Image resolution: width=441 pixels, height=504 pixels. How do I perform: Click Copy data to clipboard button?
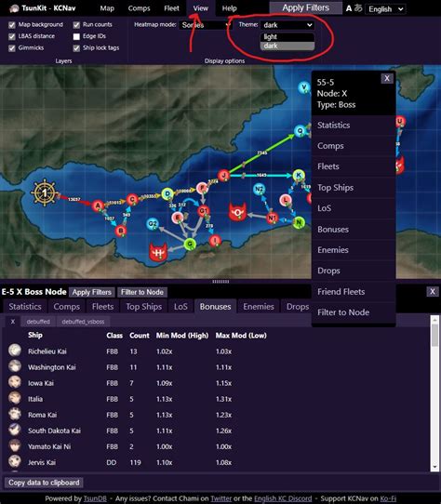tap(44, 483)
